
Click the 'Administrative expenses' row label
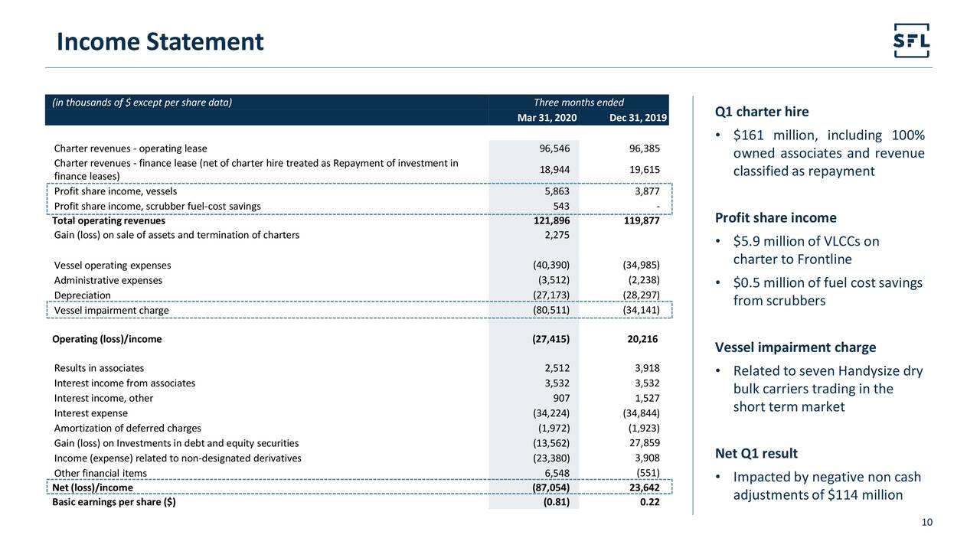(x=108, y=280)
